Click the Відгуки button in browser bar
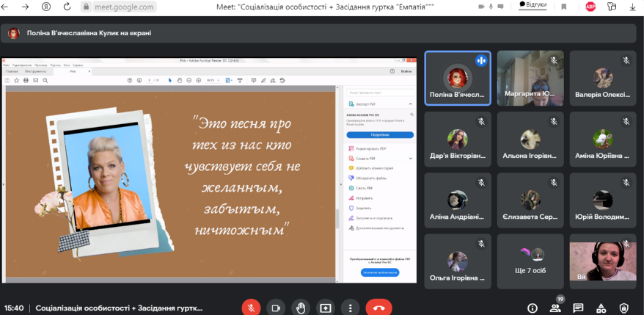This screenshot has height=315, width=644. [533, 5]
